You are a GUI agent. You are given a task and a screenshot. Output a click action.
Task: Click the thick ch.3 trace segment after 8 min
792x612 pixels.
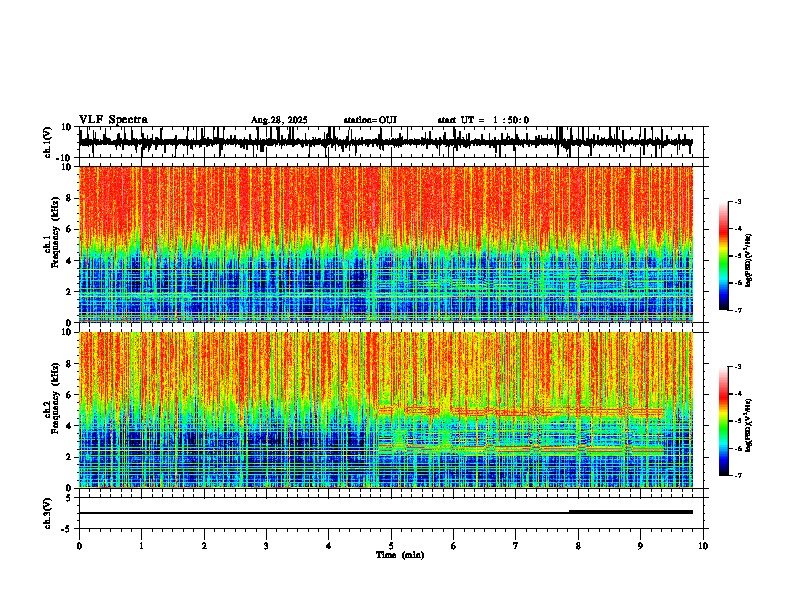click(630, 512)
